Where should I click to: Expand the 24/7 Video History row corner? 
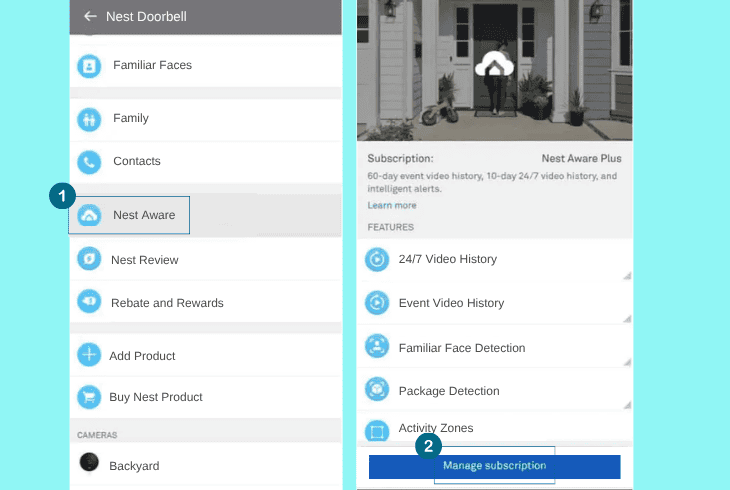click(x=627, y=276)
